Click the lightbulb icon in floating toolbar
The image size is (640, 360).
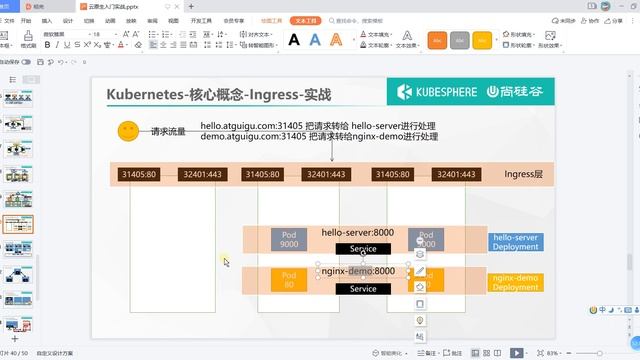420,320
